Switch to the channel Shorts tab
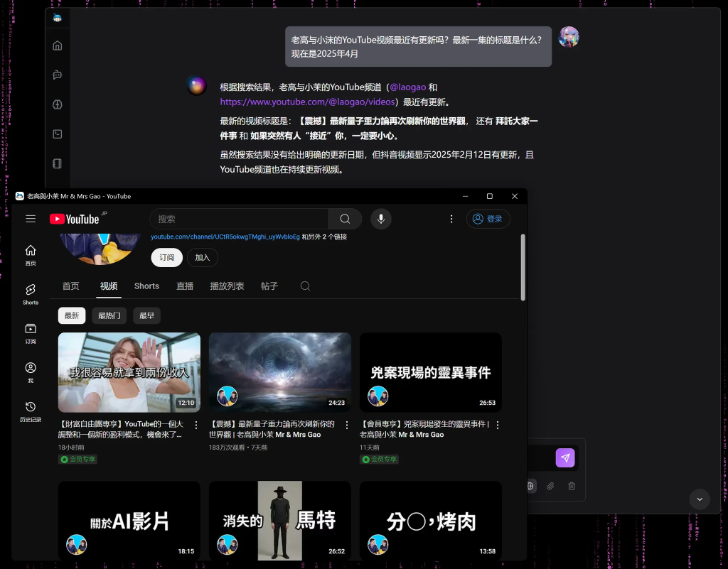 146,286
